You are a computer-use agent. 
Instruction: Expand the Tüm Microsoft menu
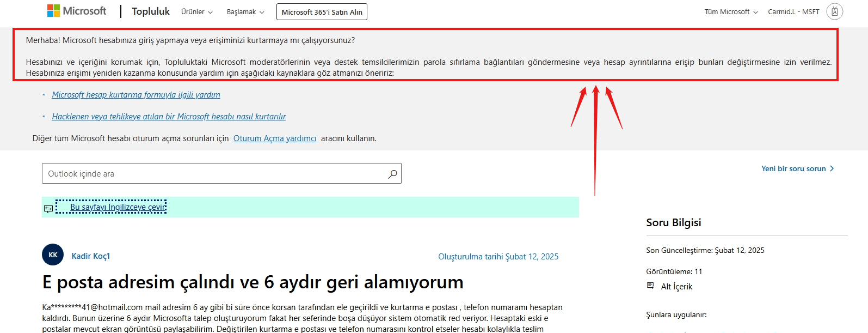click(x=731, y=11)
